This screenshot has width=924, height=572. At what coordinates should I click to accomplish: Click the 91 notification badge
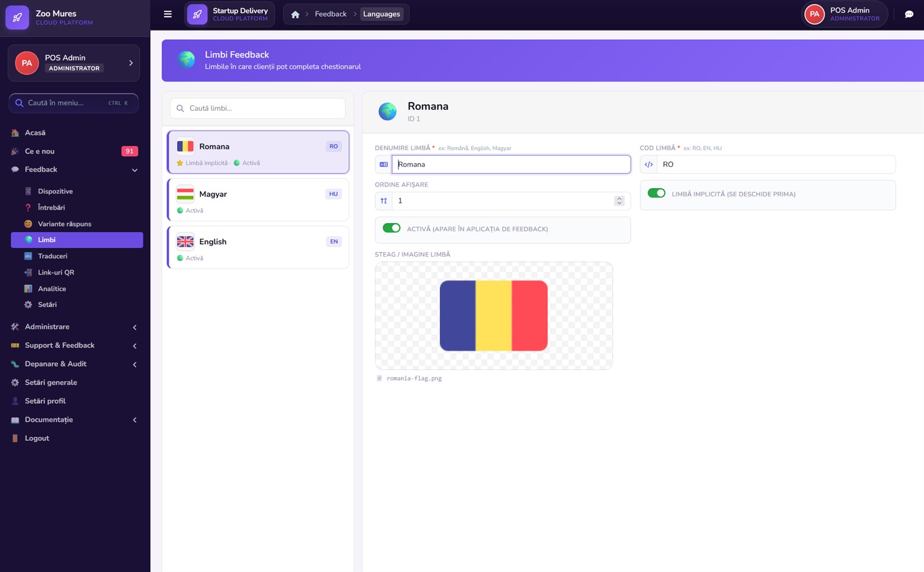(129, 151)
